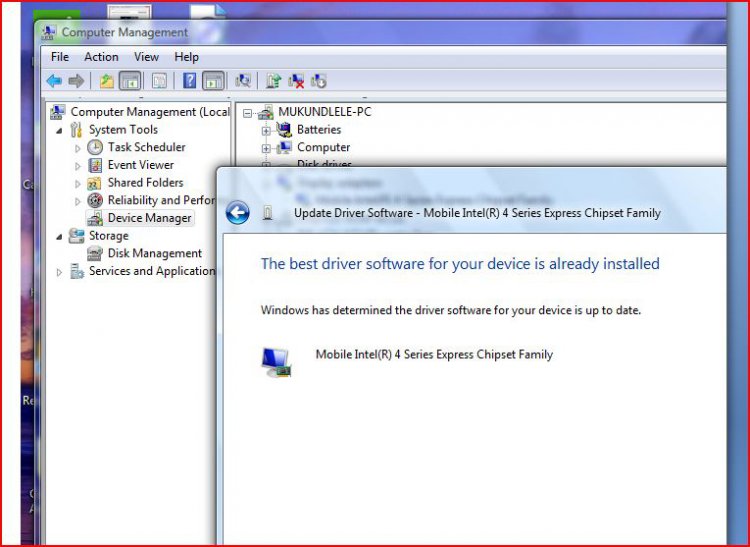
Task: Open the Properties toolbar icon
Action: point(159,81)
